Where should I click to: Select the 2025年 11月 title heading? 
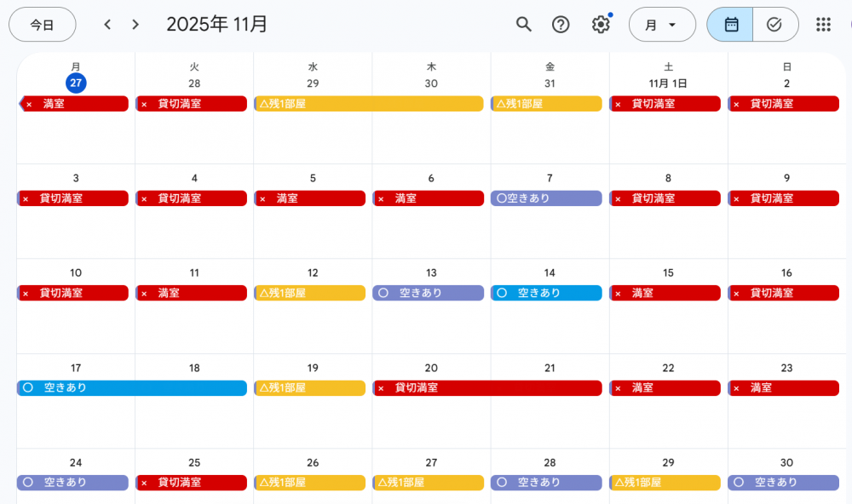217,25
